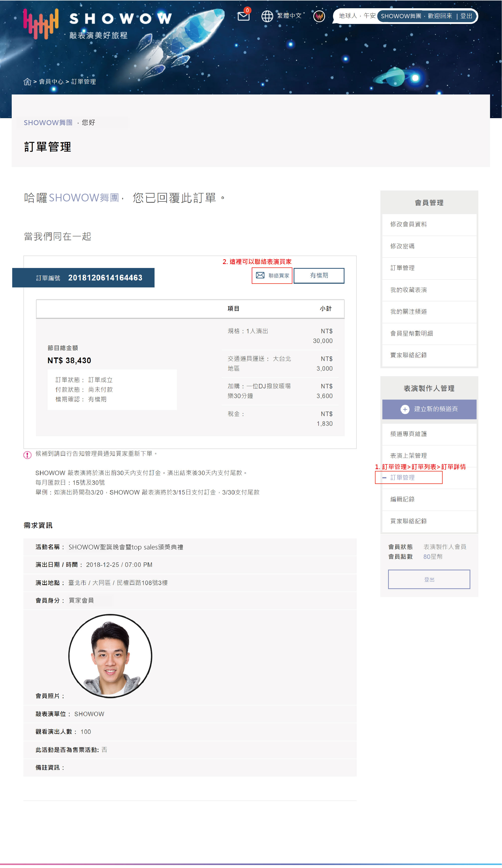Open 買家聯絡紀錄 menu item
Image resolution: width=502 pixels, height=868 pixels.
[429, 521]
